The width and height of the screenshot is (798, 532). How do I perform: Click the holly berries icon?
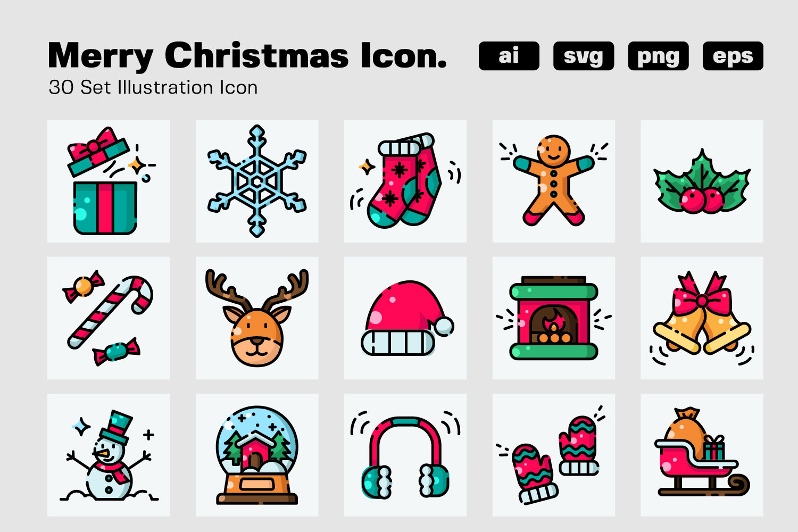(702, 181)
